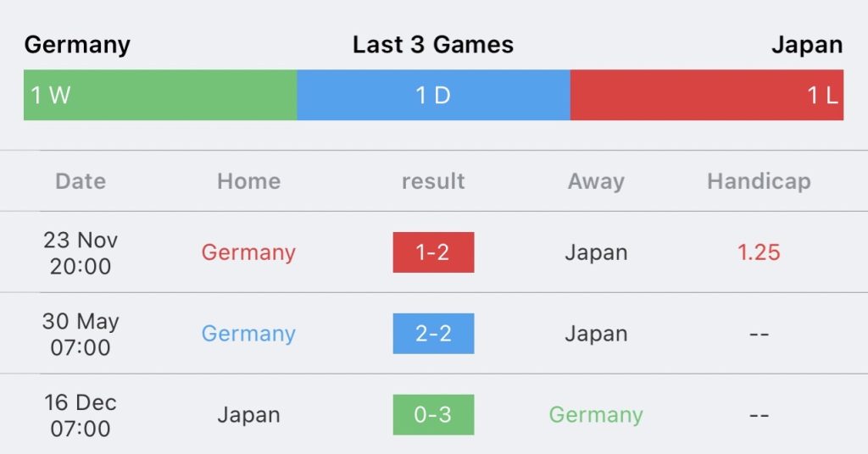This screenshot has height=454, width=868.
Task: Open the red 1-2 score badge
Action: pos(433,252)
